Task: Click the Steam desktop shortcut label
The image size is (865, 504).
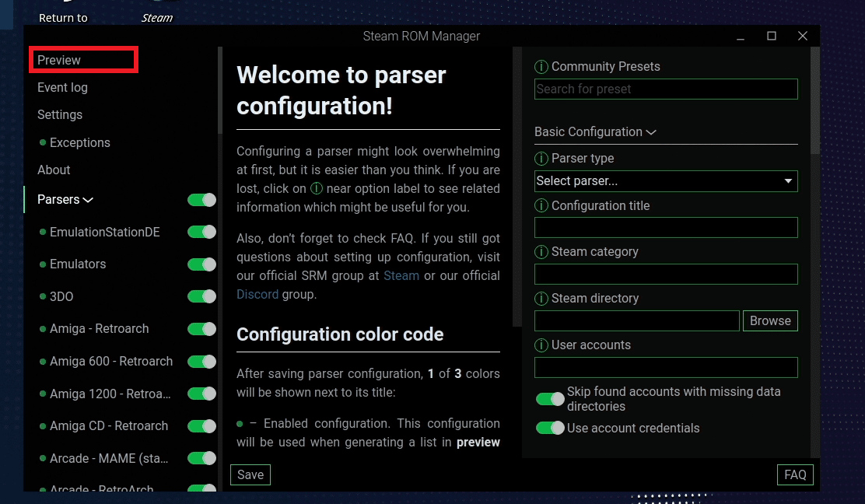Action: (x=156, y=18)
